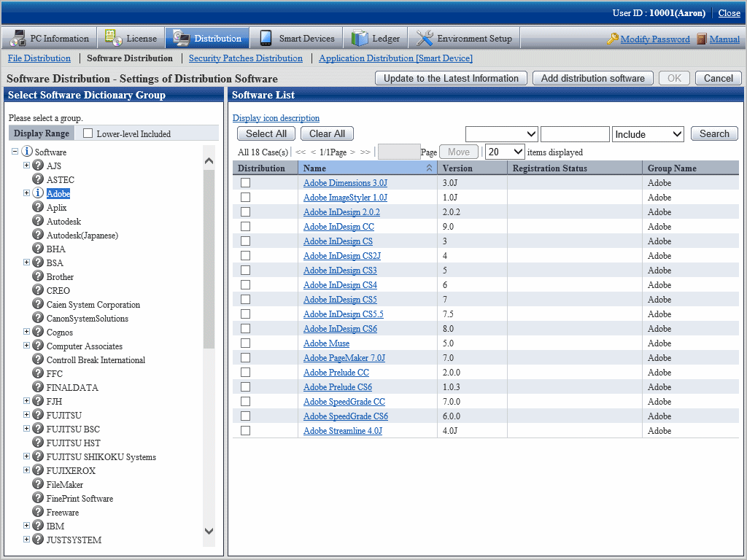Expand the Adobe tree node
Viewport: 747px width, 560px height.
pyautogui.click(x=27, y=192)
